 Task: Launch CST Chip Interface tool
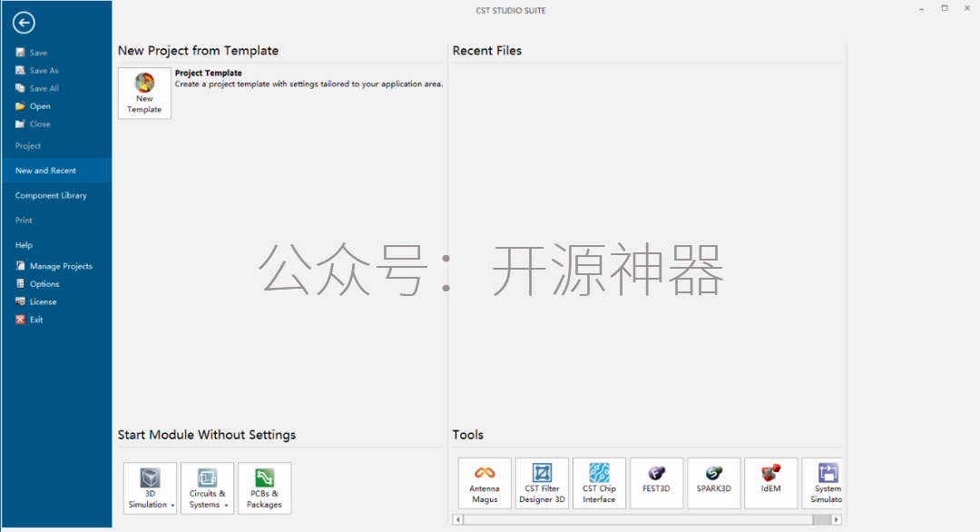599,483
